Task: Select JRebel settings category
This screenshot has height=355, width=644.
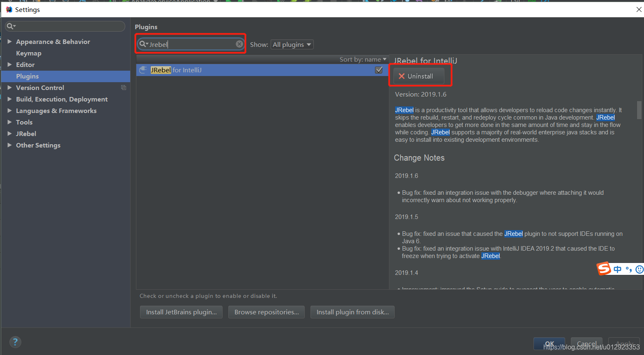Action: point(26,134)
